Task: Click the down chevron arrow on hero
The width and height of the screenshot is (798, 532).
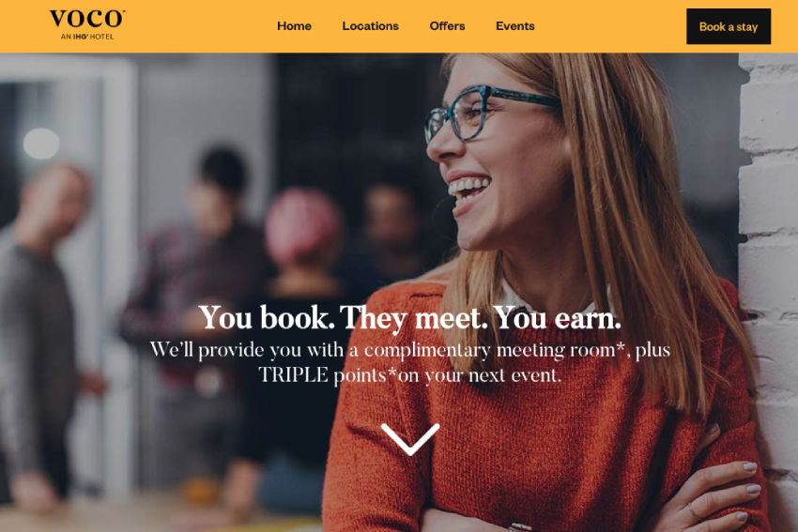Action: [x=410, y=439]
